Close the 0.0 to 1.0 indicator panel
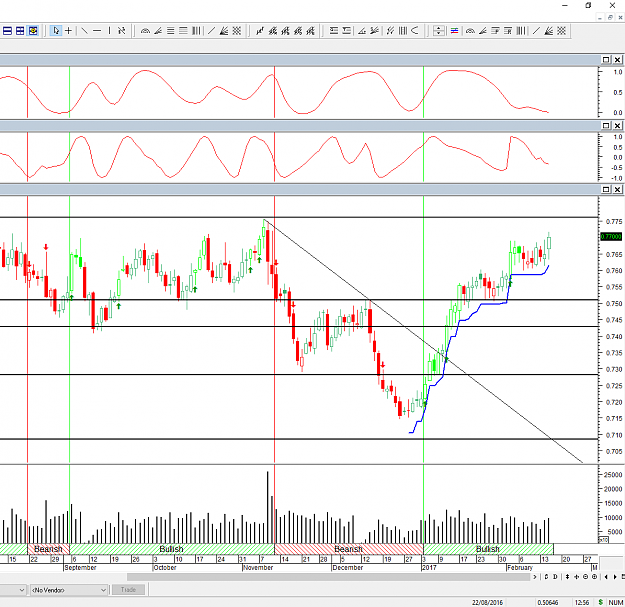Screen dimensions: 625x607 (617, 60)
